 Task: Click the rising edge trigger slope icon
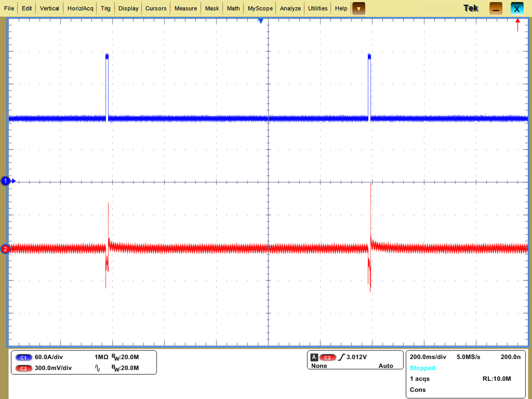click(341, 357)
